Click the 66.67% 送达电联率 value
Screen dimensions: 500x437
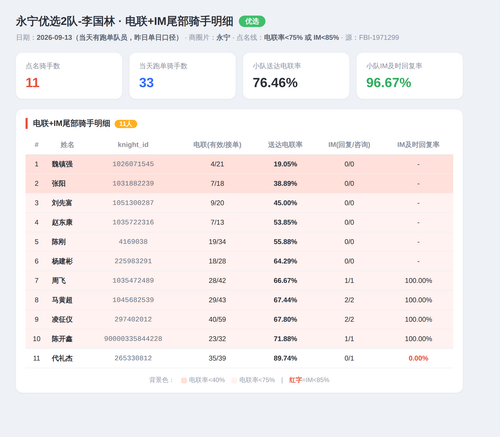[x=285, y=280]
